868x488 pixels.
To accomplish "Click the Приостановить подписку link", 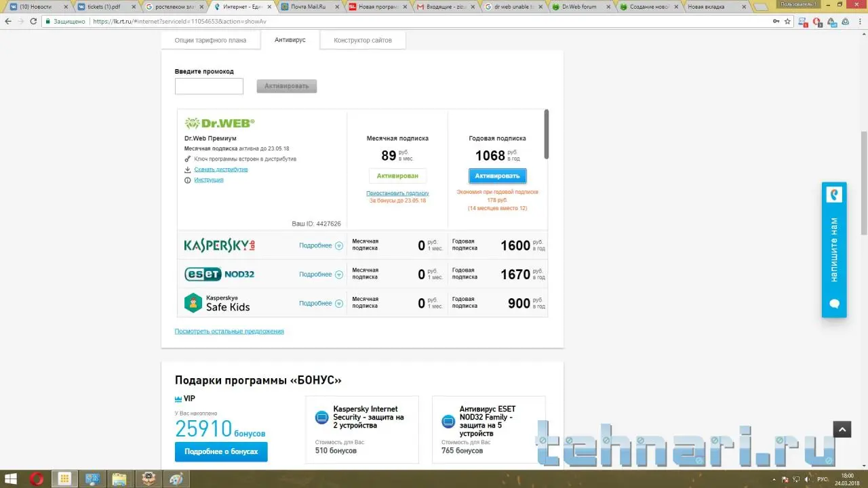I will click(x=397, y=193).
